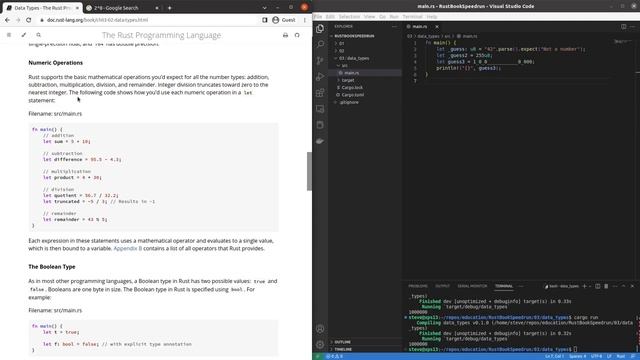This screenshot has height=360, width=640.
Task: Open the Search view in VS Code
Action: [320, 44]
